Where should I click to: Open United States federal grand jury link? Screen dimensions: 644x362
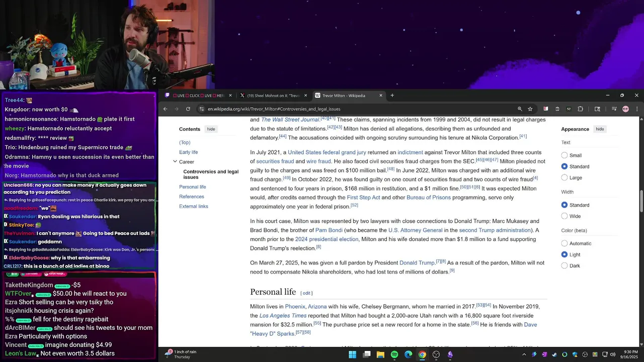click(327, 152)
